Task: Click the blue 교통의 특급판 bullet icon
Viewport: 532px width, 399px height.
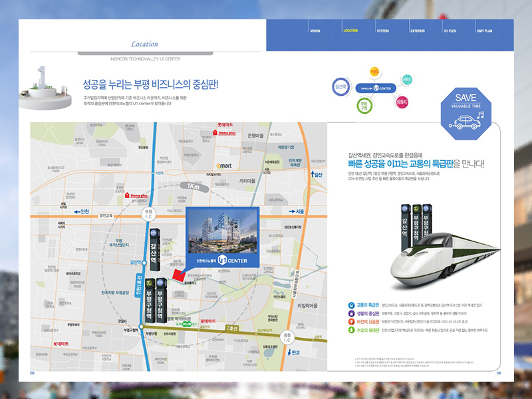Action: (x=351, y=305)
